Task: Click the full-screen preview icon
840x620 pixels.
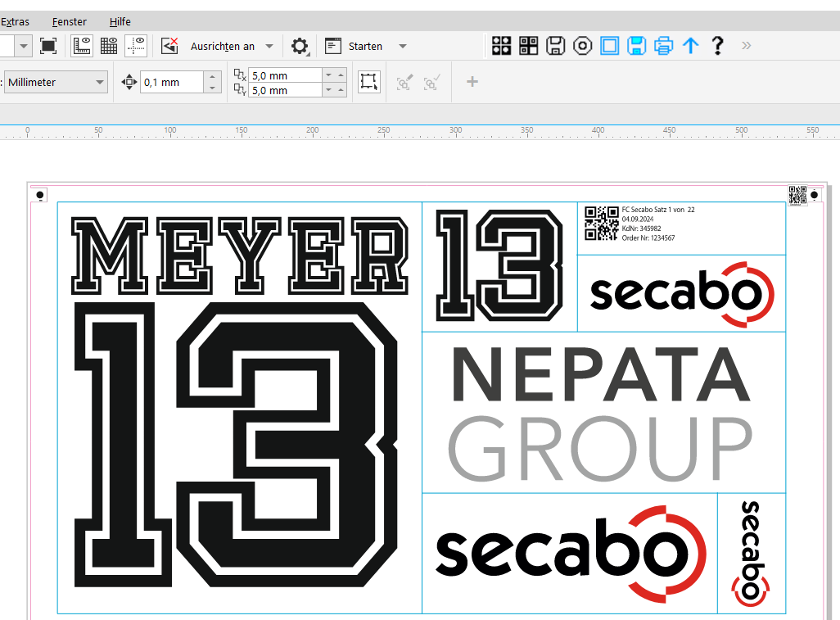Action: pos(48,46)
